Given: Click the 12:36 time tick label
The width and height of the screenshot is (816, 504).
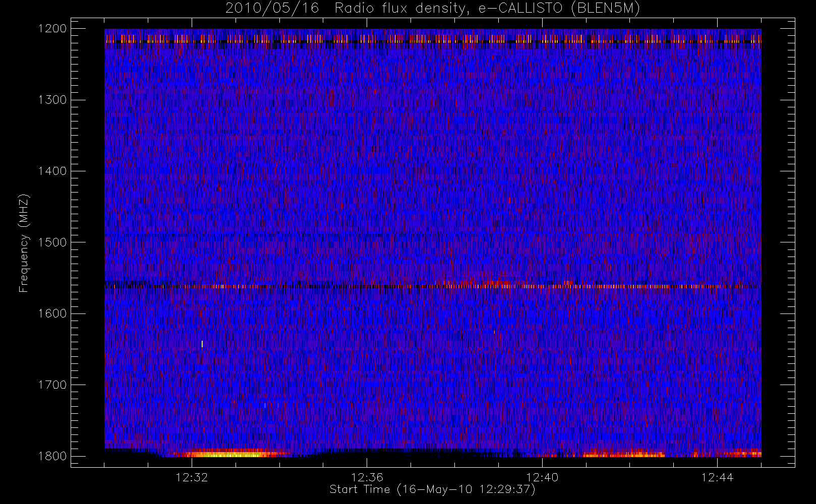Looking at the screenshot, I should (x=367, y=477).
